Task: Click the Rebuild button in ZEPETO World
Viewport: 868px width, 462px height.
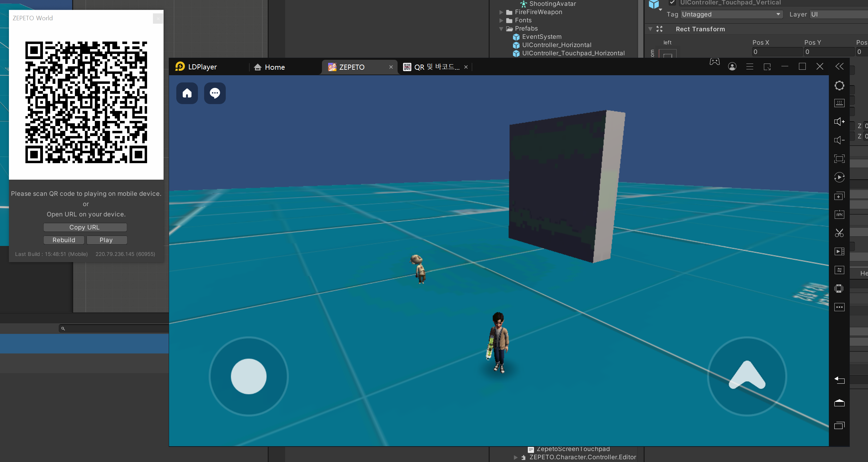Action: point(64,240)
